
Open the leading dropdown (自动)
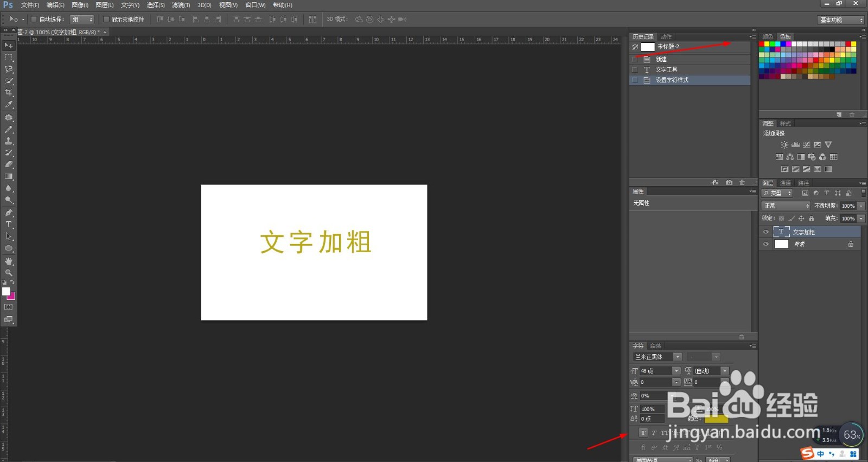(725, 371)
